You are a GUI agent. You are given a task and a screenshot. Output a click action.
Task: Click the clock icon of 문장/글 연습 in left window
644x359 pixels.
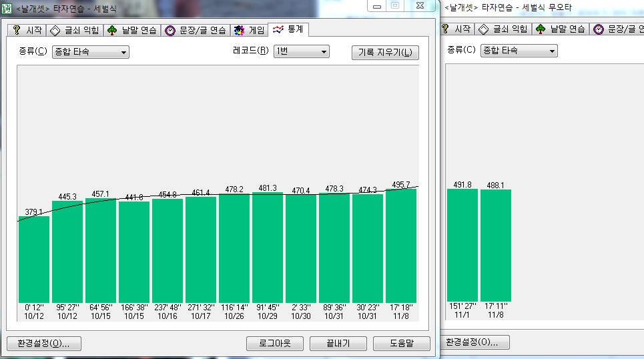[x=170, y=31]
